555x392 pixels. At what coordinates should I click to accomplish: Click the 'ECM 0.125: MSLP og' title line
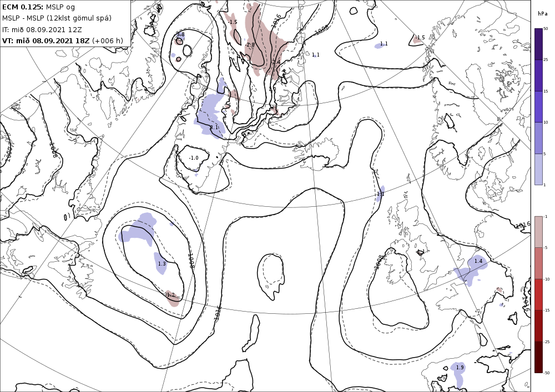38,7
